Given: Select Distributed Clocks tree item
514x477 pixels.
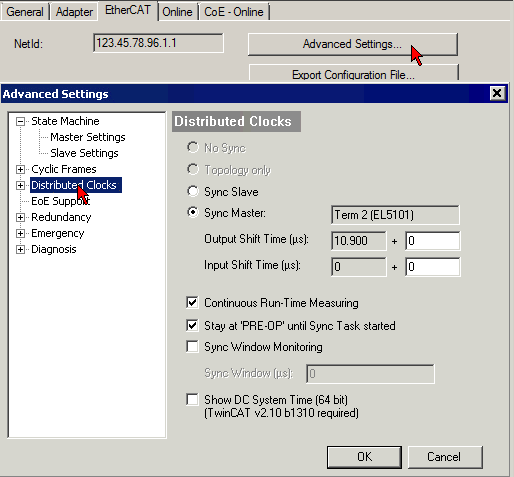Looking at the screenshot, I should point(76,185).
